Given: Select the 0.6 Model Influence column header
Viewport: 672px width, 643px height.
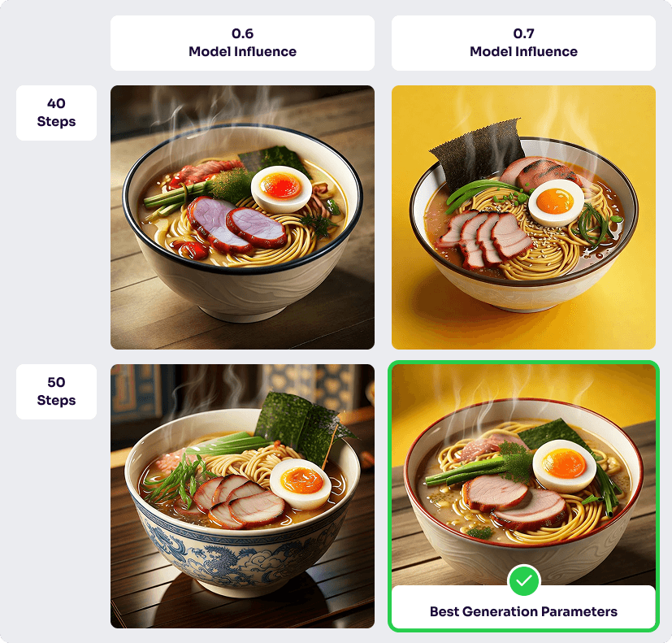Looking at the screenshot, I should pyautogui.click(x=243, y=43).
